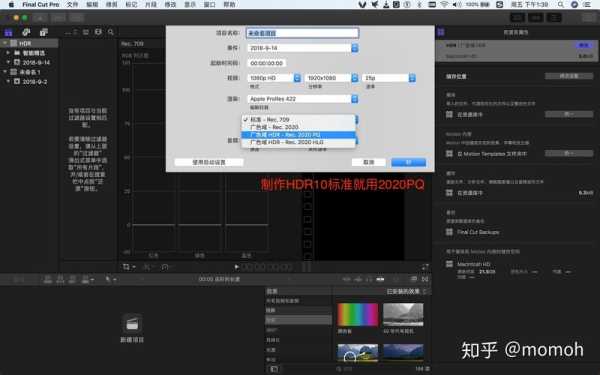This screenshot has width=600, height=375.
Task: Click the show/hide inspector workspace button
Action: pyautogui.click(x=554, y=18)
